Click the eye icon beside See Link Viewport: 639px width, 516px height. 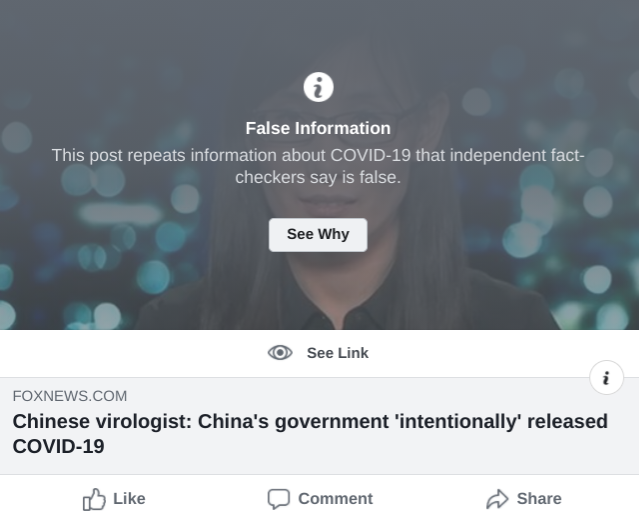click(280, 353)
